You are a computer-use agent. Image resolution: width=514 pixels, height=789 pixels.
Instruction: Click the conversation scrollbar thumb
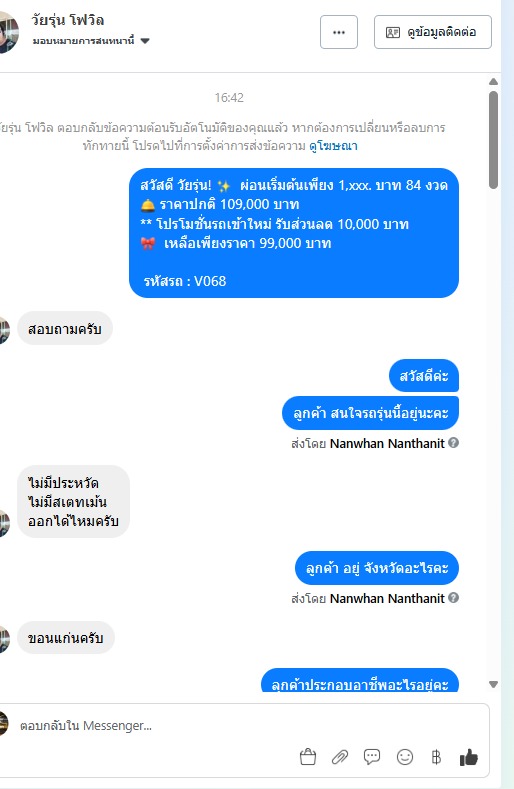click(493, 140)
